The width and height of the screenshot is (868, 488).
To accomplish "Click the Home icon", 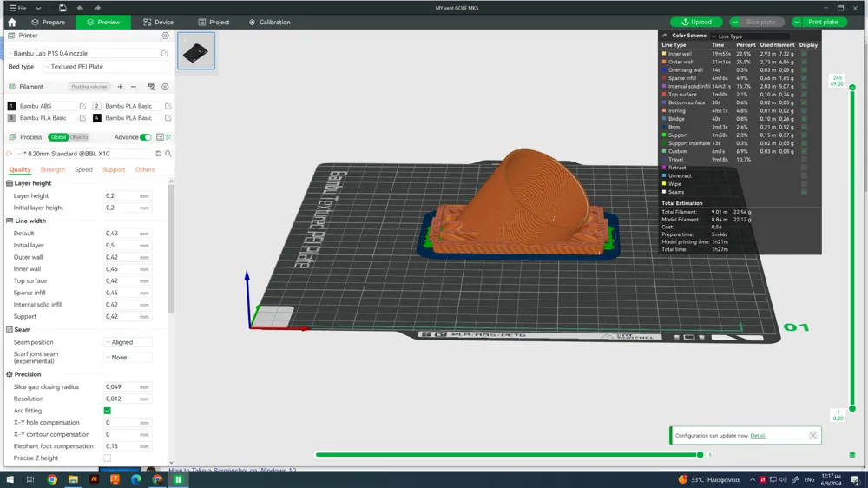I will click(x=11, y=23).
